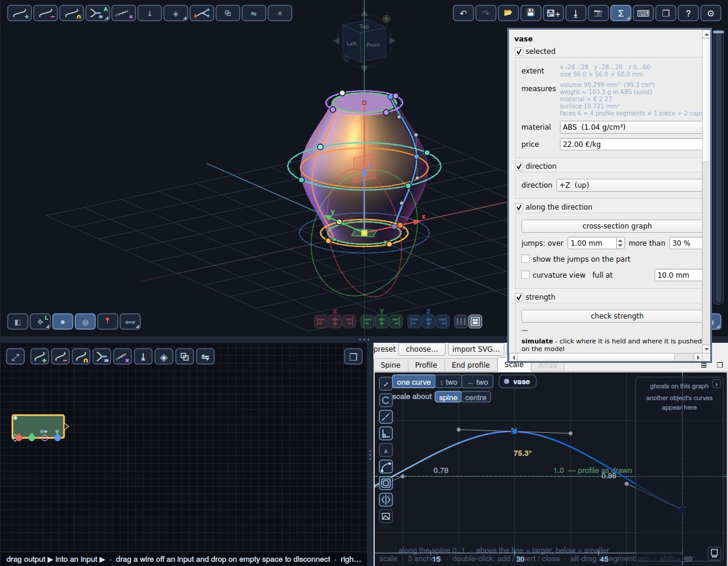728x566 pixels.
Task: Click the expand arrows icon in the node editor
Action: [x=16, y=356]
